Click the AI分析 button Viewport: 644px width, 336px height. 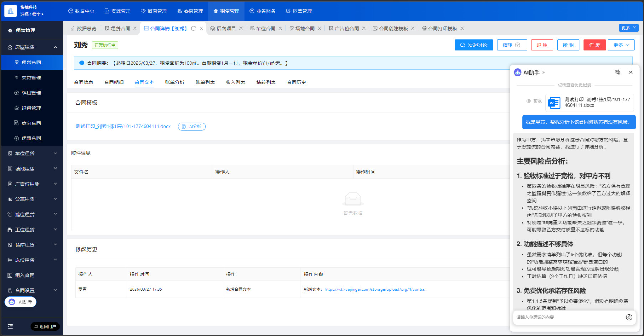[x=192, y=126]
